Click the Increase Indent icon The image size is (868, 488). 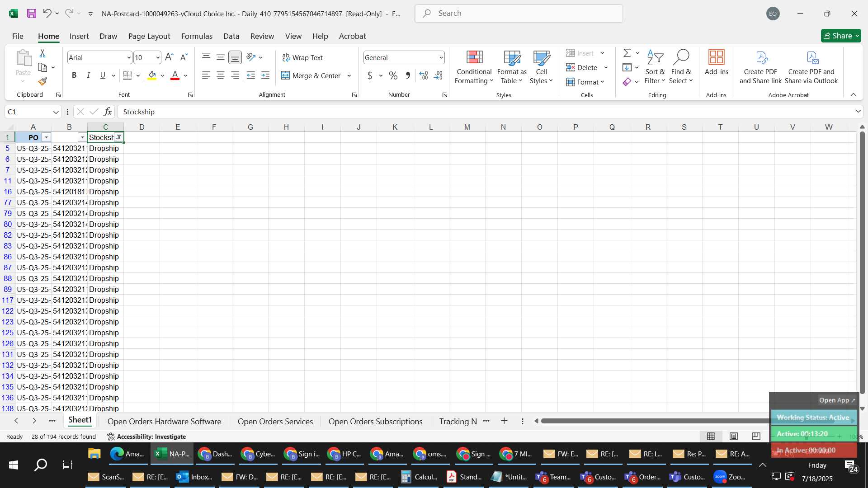265,75
